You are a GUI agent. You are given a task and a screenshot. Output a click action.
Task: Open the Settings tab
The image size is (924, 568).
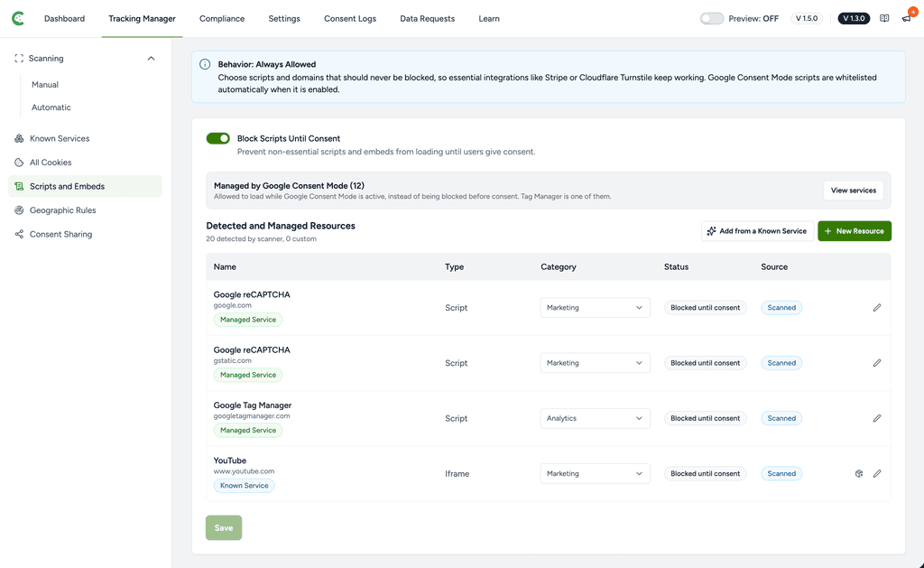284,18
